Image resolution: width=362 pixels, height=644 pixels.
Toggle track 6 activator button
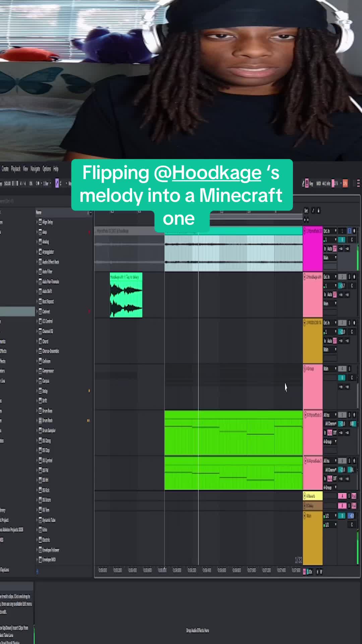(342, 461)
